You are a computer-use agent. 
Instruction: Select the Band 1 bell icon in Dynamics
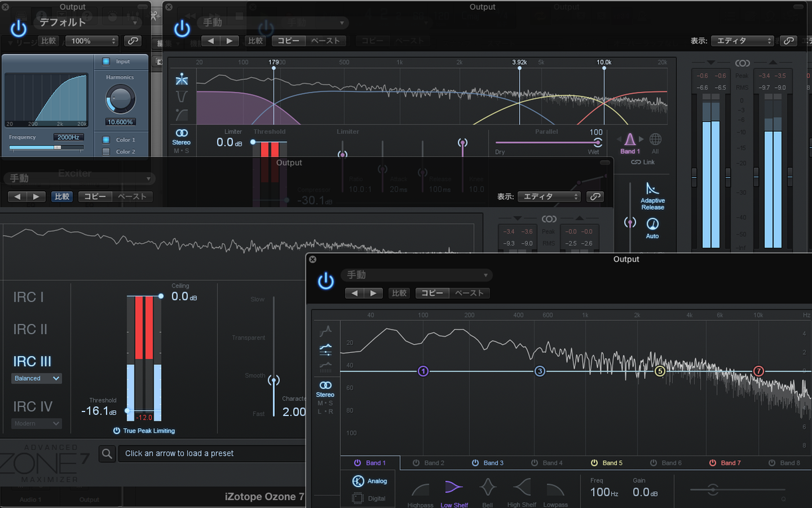click(x=630, y=140)
